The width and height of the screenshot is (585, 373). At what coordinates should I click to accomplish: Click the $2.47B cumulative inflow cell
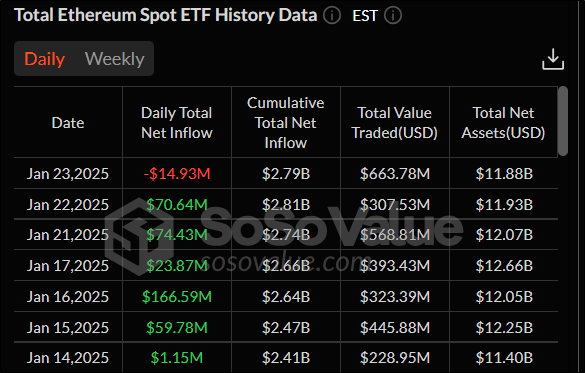tap(286, 328)
